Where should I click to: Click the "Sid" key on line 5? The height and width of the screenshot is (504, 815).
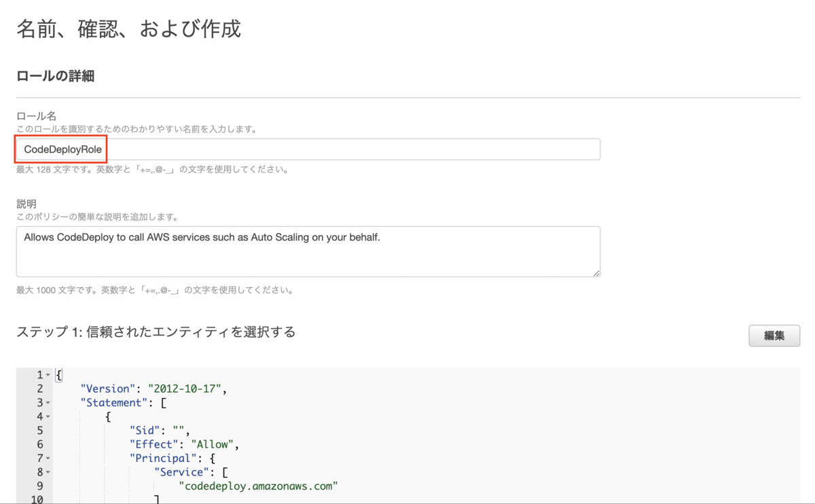pos(145,430)
